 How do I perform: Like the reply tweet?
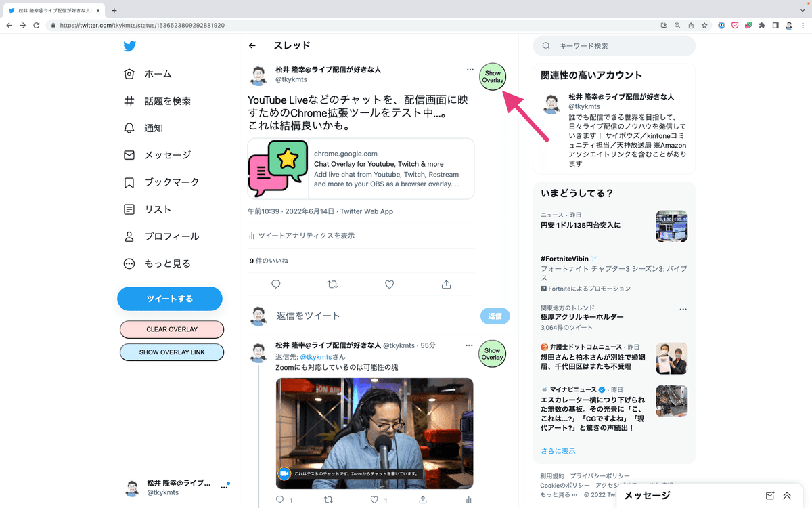(x=374, y=500)
